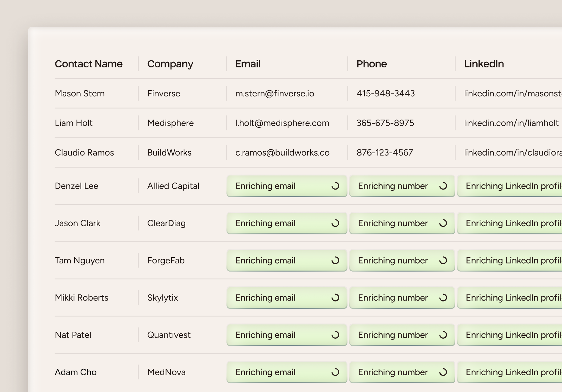Select the Company column header

[x=170, y=64]
